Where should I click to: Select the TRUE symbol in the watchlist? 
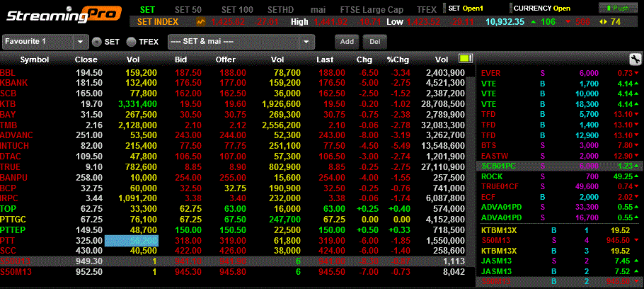[x=10, y=167]
